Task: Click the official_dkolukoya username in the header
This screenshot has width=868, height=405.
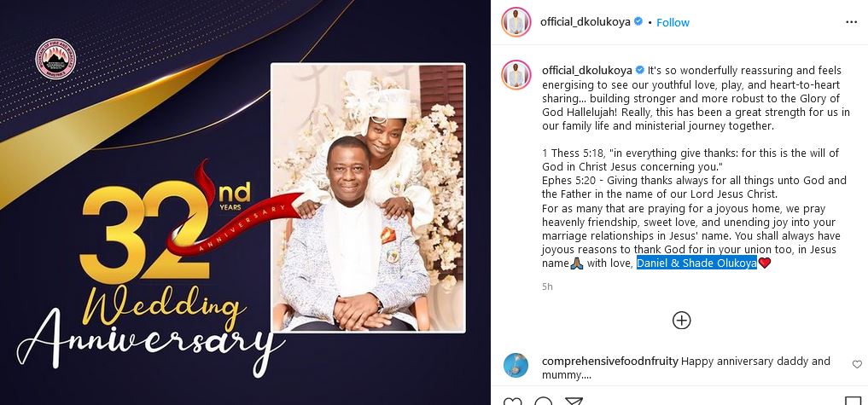Action: (585, 22)
